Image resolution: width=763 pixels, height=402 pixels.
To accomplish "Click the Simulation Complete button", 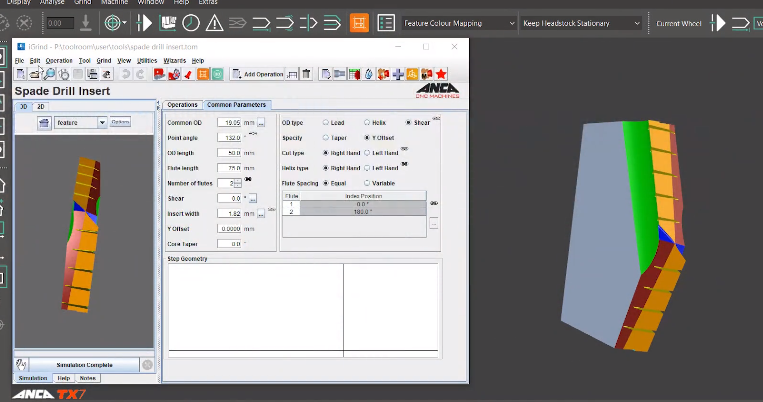I will [84, 365].
